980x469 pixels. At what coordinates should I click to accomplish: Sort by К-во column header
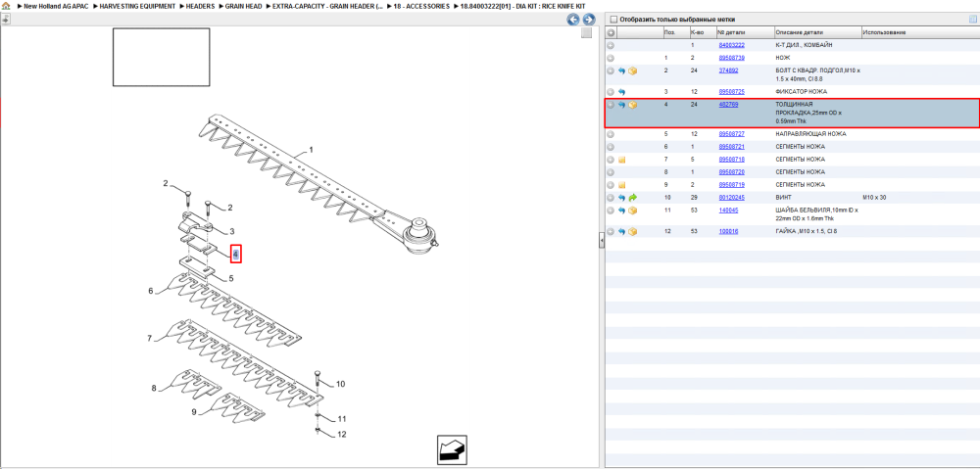702,32
